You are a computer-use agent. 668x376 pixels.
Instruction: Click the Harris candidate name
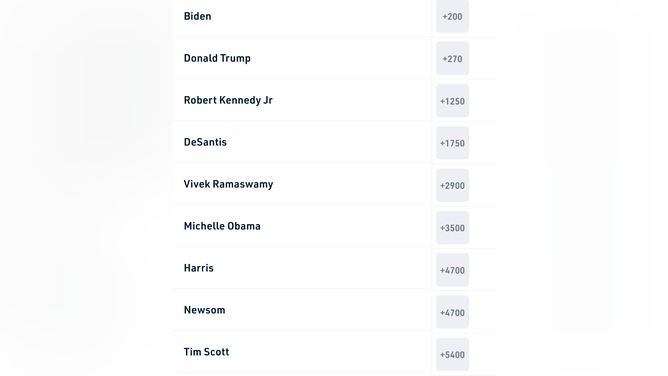(199, 268)
